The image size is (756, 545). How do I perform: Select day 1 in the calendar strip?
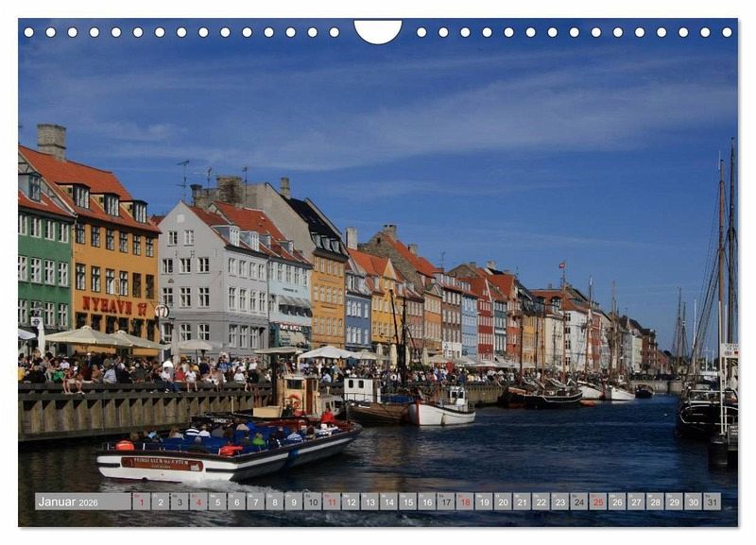[141, 502]
